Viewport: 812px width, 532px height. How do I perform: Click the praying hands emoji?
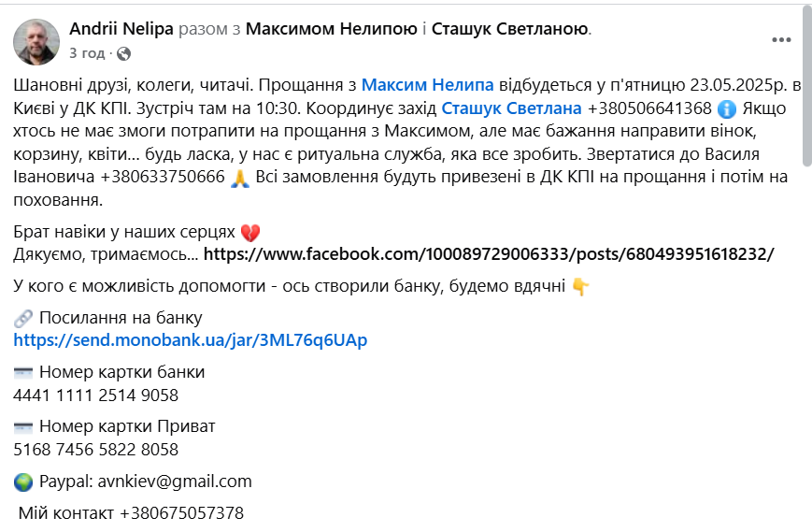[x=240, y=178]
